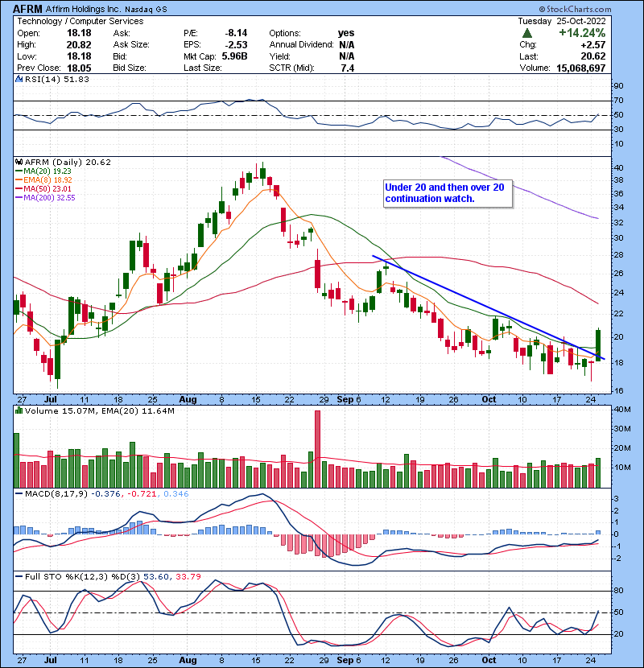644x668 pixels.
Task: Click the Prev Close value 18.05
Action: coord(79,68)
